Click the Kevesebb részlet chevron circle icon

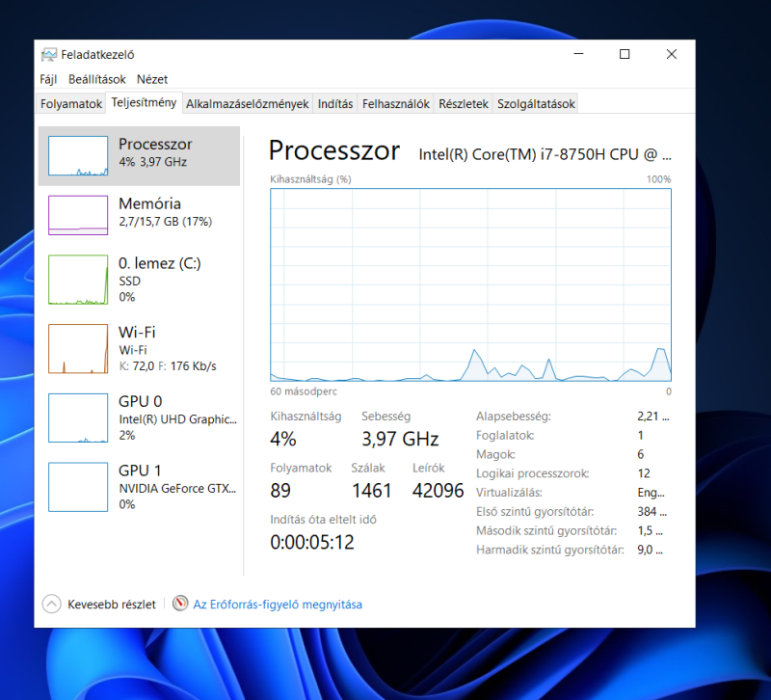click(x=52, y=605)
